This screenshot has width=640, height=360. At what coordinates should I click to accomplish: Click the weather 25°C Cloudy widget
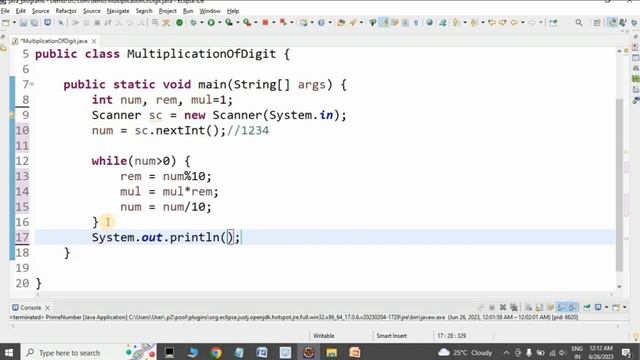465,353
